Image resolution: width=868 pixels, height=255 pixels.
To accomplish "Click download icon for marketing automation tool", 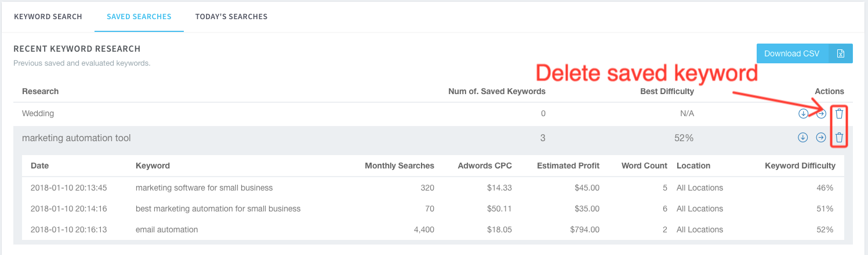I will tap(803, 138).
